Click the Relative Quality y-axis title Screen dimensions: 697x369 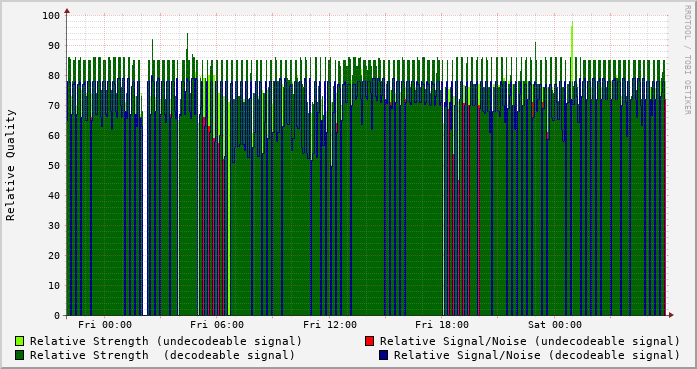[11, 165]
